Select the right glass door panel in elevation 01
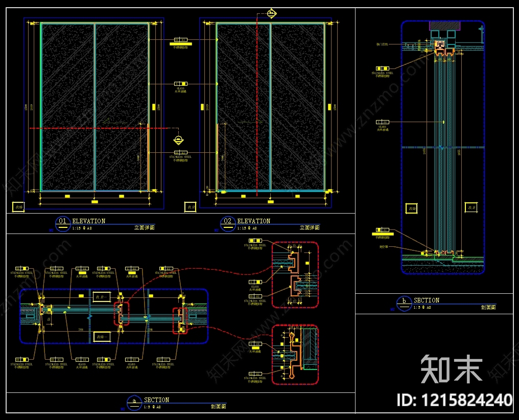Viewport: 519px width, 420px height. click(122, 107)
